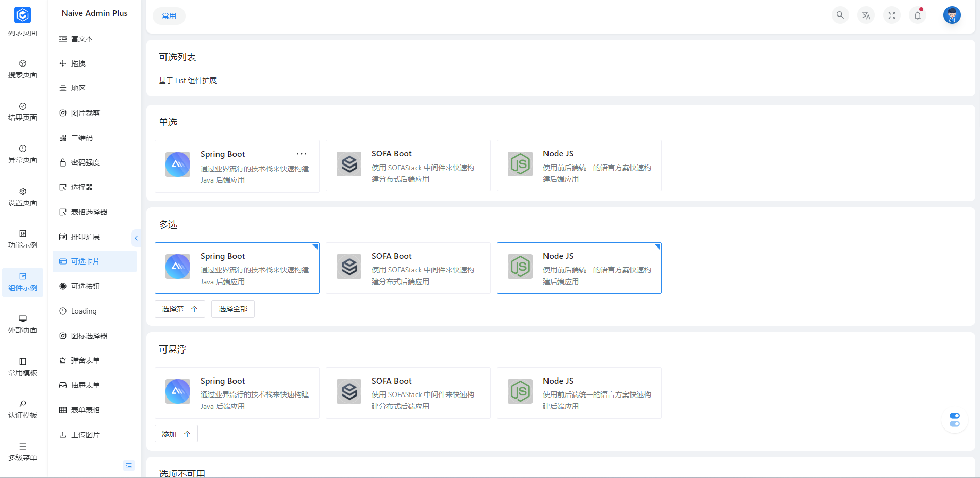Click SOFA Boot card in 可悬浮 section

pyautogui.click(x=408, y=393)
